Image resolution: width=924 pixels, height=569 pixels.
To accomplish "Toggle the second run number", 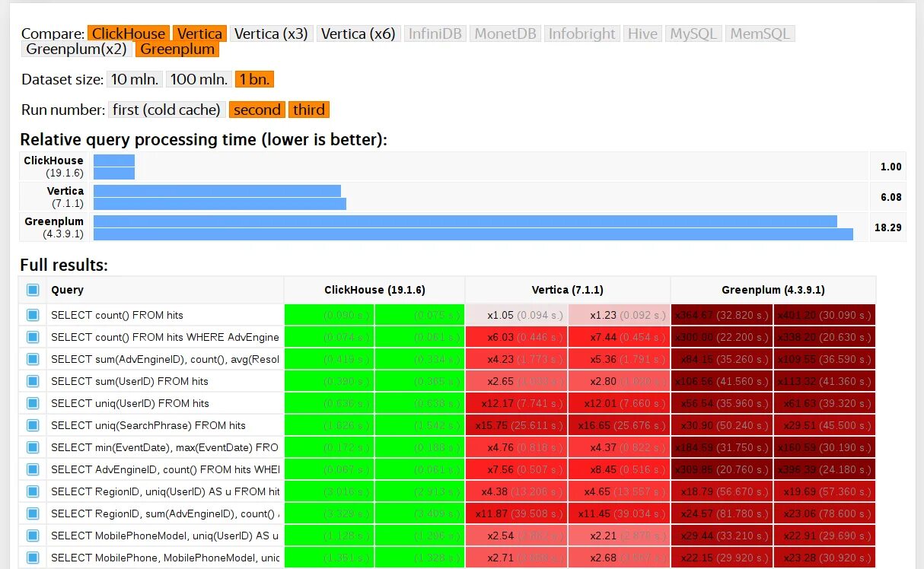I will tap(257, 110).
